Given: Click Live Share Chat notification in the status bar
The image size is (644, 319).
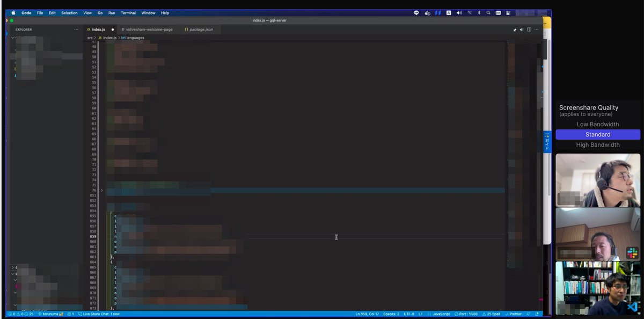Looking at the screenshot, I should pyautogui.click(x=99, y=314).
